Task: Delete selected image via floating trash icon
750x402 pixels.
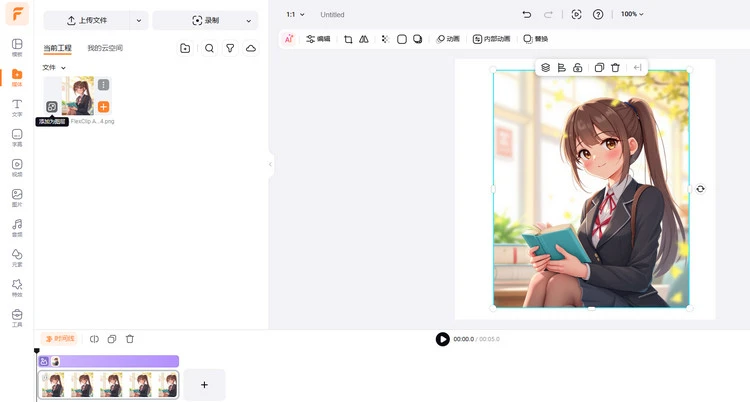Action: point(615,68)
